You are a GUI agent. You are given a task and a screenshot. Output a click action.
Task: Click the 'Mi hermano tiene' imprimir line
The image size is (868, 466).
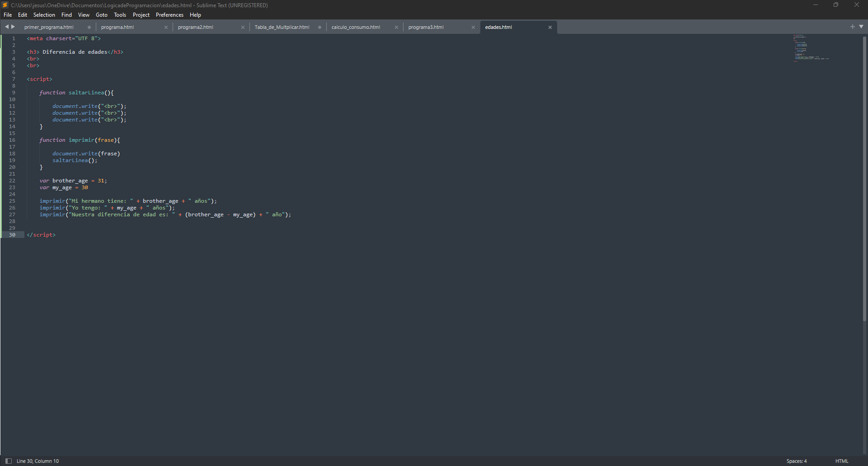(x=128, y=201)
